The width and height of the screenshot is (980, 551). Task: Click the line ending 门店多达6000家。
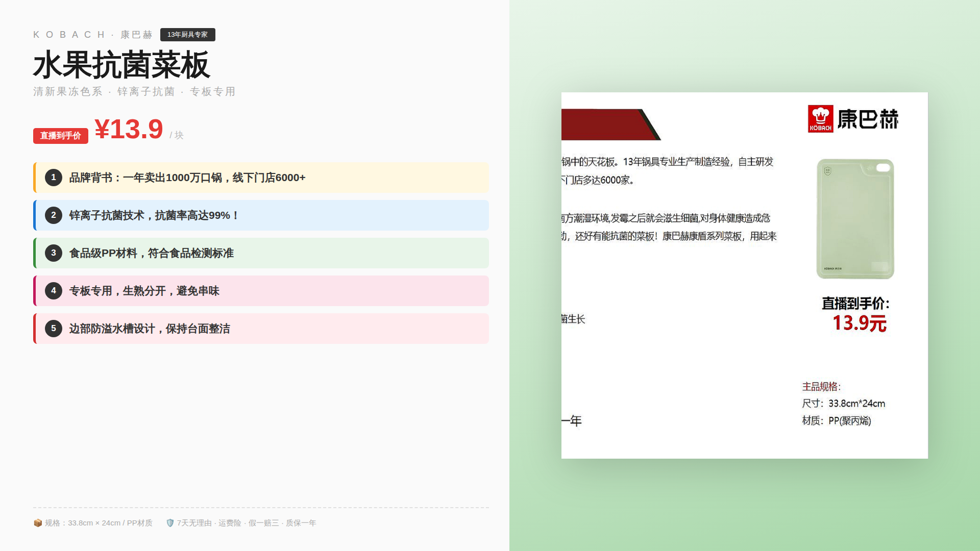pyautogui.click(x=598, y=180)
